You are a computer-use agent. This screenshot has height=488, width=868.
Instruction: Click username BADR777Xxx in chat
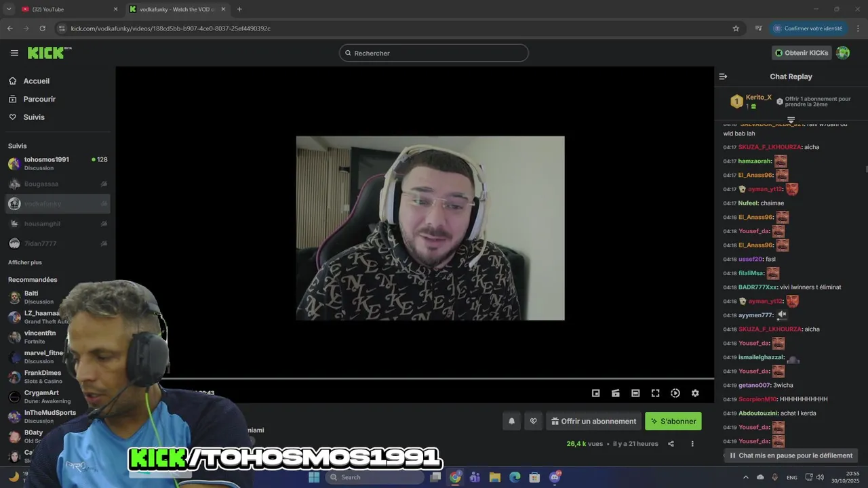(x=757, y=287)
